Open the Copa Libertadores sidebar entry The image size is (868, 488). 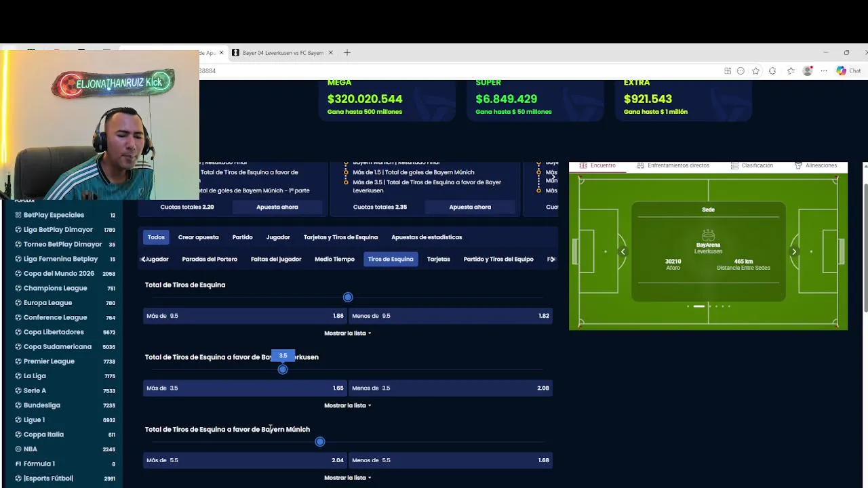point(65,332)
